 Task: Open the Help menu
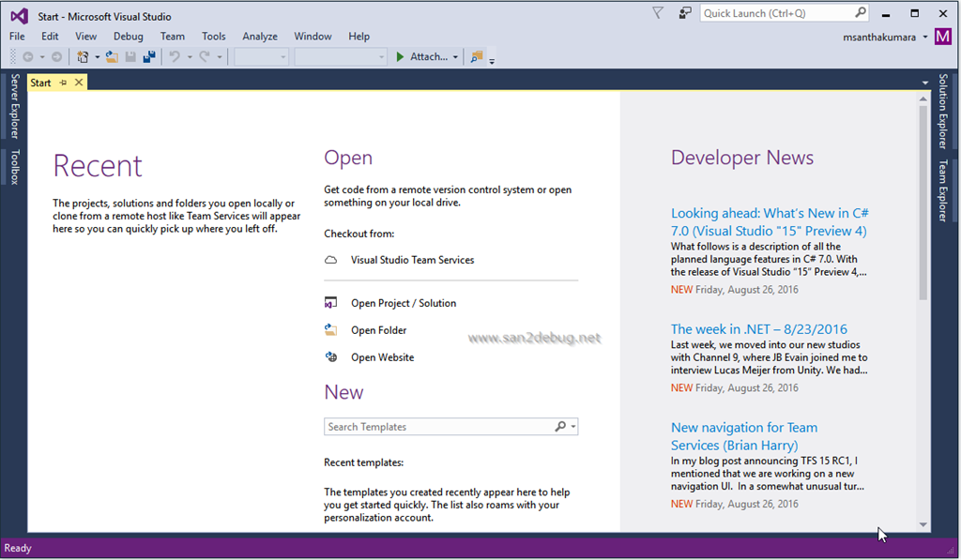pyautogui.click(x=359, y=37)
